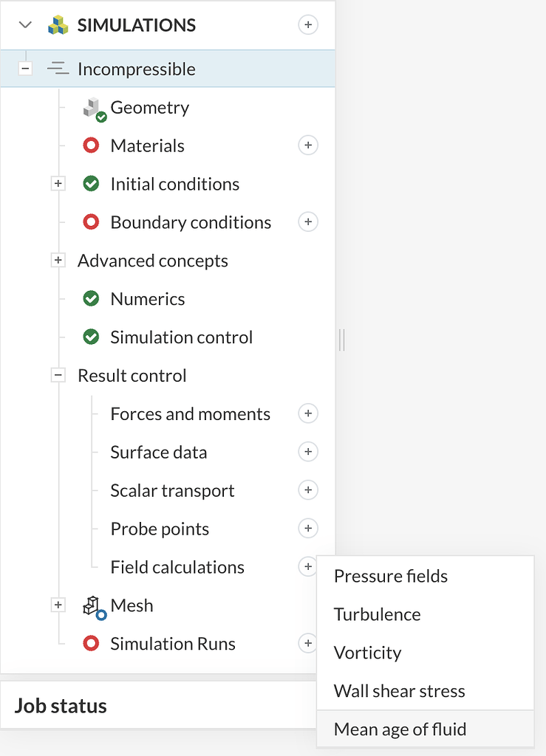Click the plus icon next to SIMULATIONS
The width and height of the screenshot is (546, 756).
(x=308, y=25)
